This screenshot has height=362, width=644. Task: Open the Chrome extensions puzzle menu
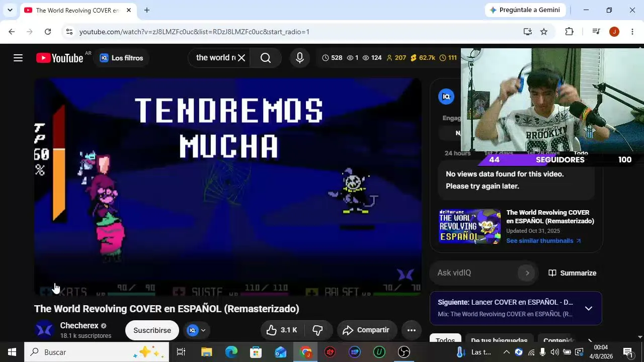click(x=569, y=32)
